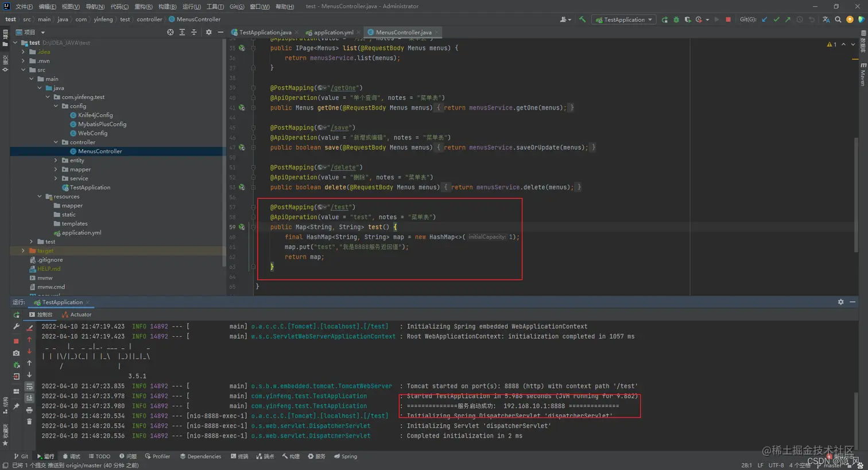Select WebConfig file in project tree
This screenshot has width=868, height=470.
92,133
